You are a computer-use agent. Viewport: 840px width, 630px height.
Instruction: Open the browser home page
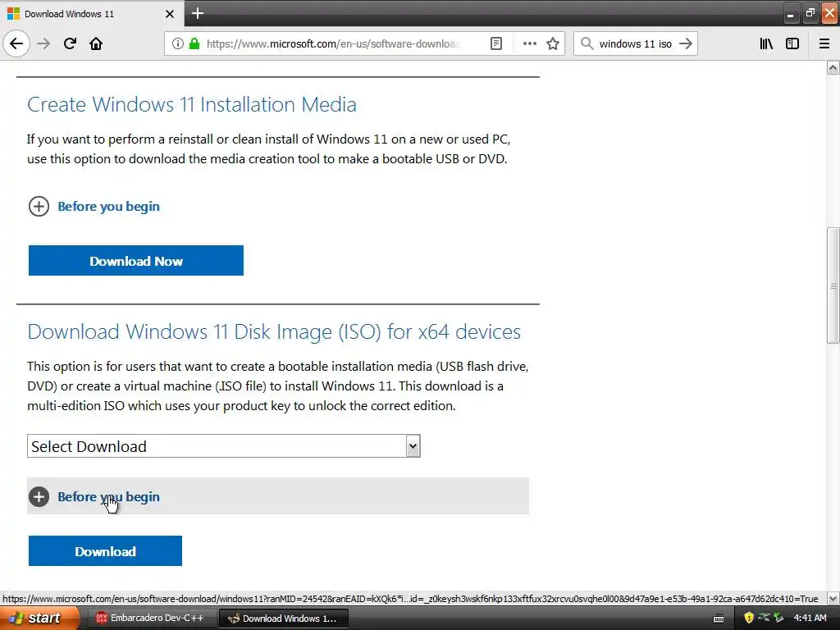pyautogui.click(x=96, y=43)
